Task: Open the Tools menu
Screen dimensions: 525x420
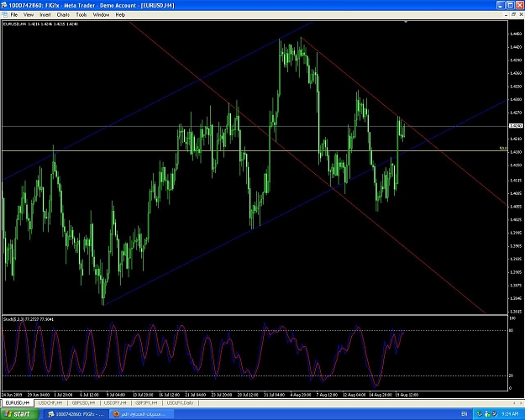Action: click(81, 15)
